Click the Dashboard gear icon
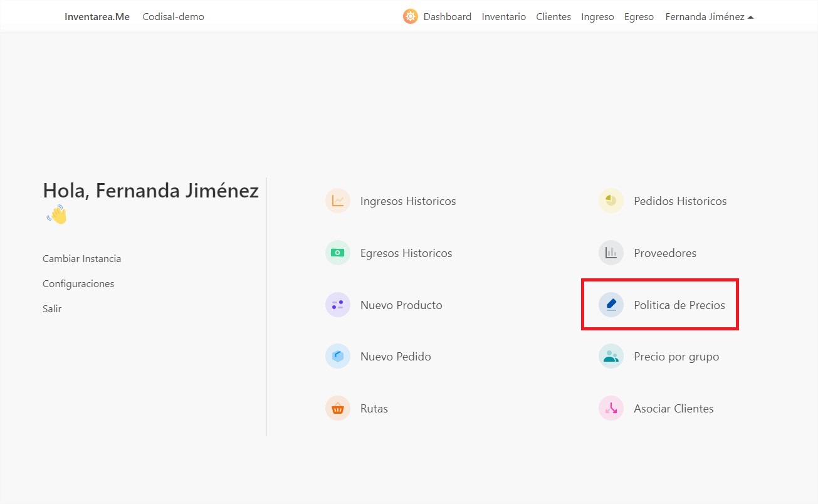Viewport: 818px width, 504px height. click(x=410, y=16)
